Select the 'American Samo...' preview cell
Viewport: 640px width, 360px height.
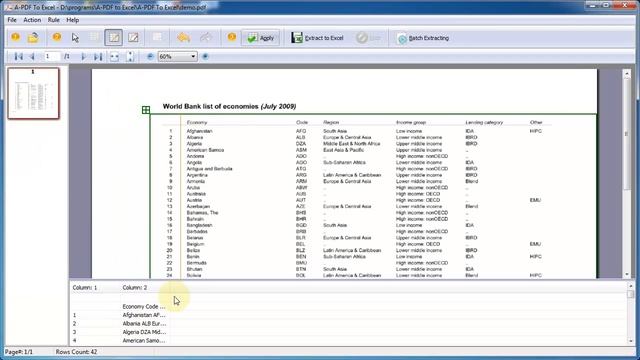144,340
